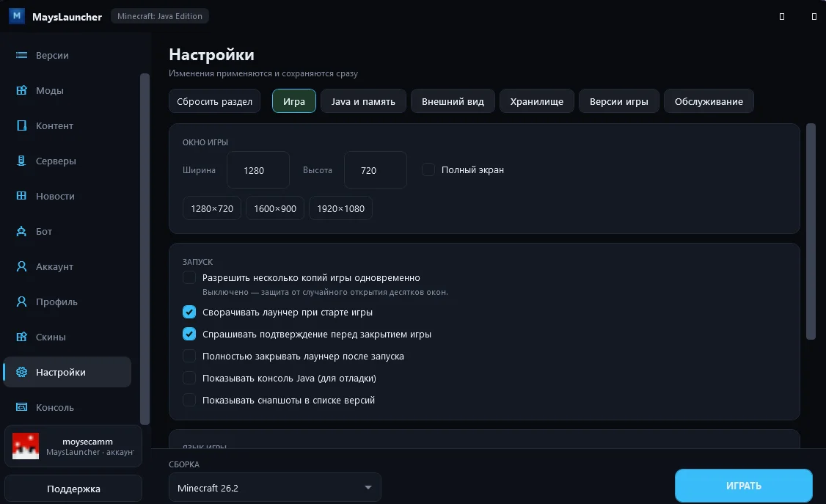The width and height of the screenshot is (826, 504).
Task: Open the Minecraft 26.2 build dropdown
Action: tap(274, 488)
